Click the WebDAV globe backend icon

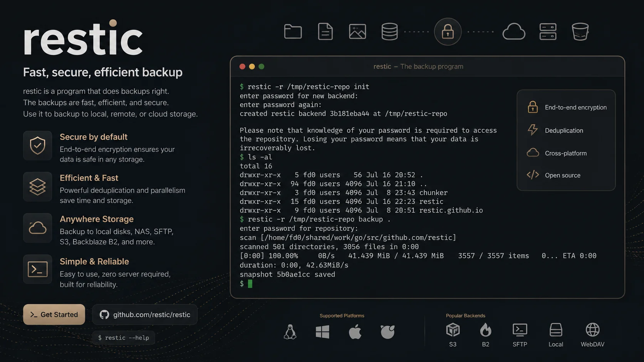point(593,330)
